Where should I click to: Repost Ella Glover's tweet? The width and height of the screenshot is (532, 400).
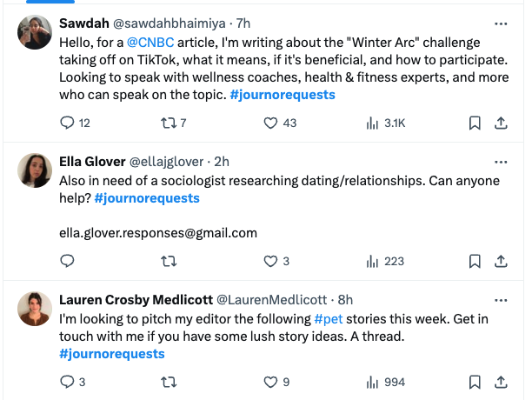(170, 261)
